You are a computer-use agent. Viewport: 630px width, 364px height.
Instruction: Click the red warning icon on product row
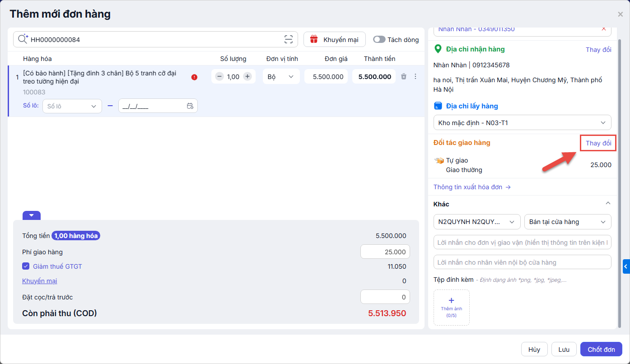click(194, 77)
